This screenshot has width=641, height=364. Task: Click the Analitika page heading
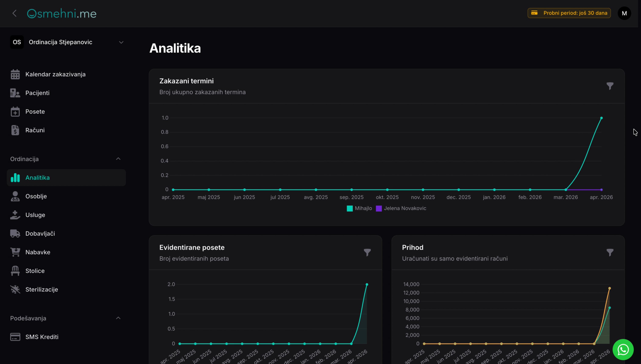[x=175, y=48]
